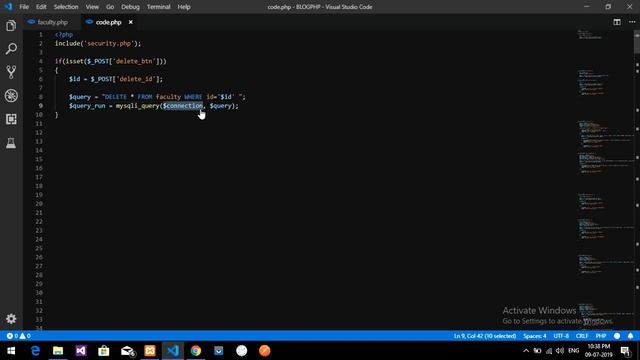Open File Explorer from taskbar

(x=58, y=351)
